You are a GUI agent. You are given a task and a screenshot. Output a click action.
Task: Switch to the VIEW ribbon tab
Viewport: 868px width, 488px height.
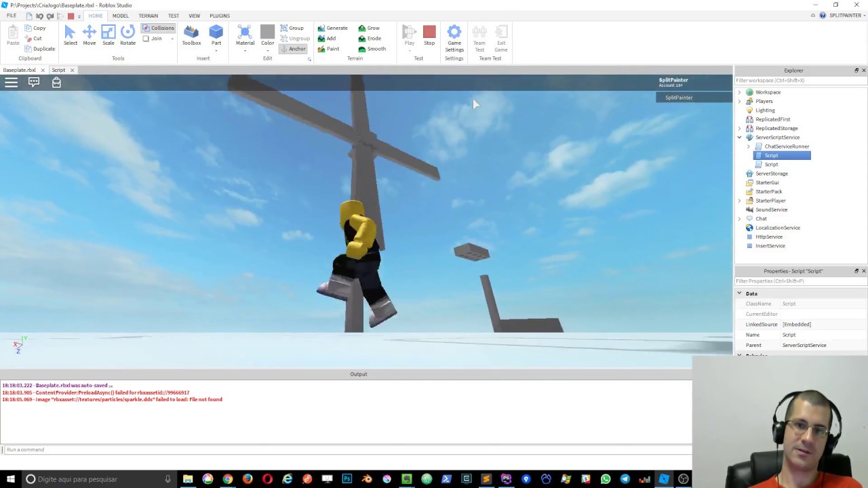194,16
